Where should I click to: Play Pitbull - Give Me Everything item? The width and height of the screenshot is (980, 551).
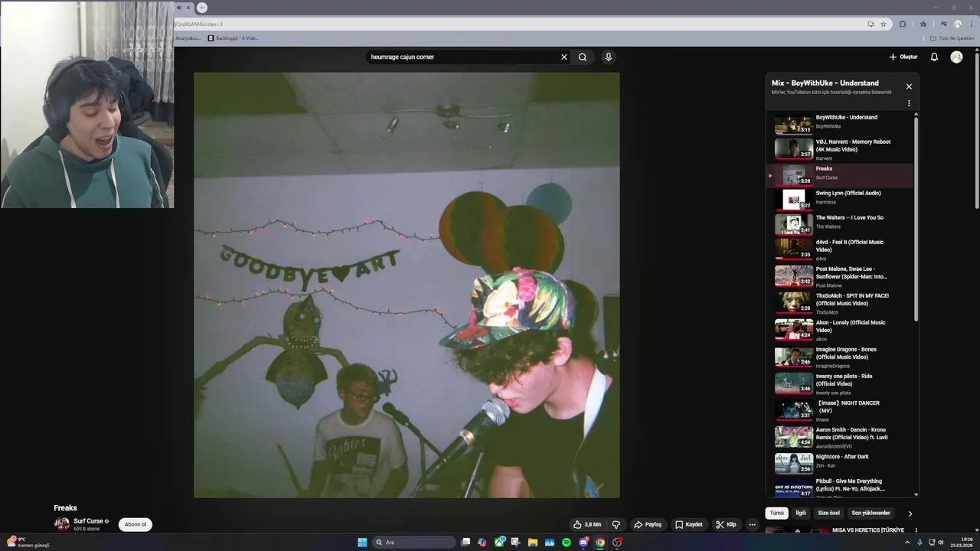click(840, 487)
